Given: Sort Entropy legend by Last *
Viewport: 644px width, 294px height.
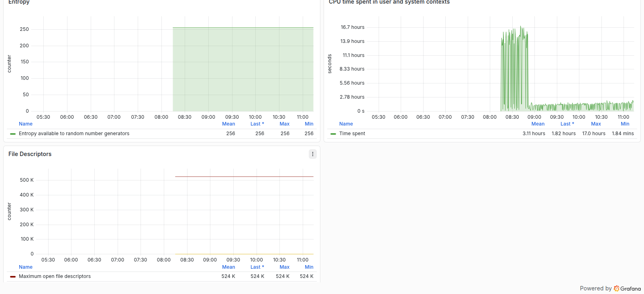Looking at the screenshot, I should [x=257, y=124].
